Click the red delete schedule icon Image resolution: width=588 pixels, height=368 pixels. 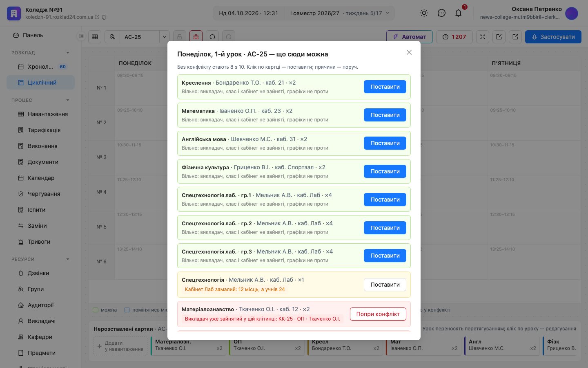point(196,37)
